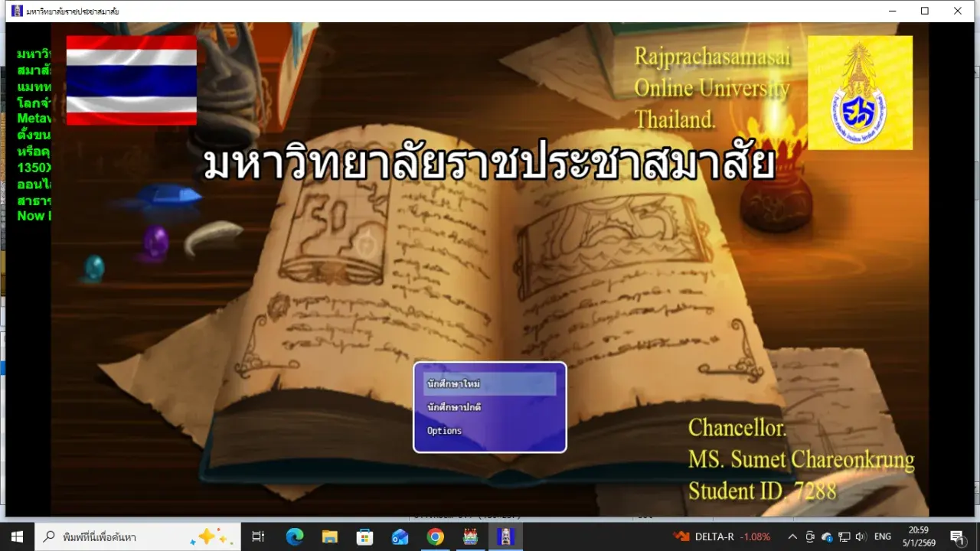Click the network icon in system tray
The height and width of the screenshot is (551, 980).
pos(844,536)
